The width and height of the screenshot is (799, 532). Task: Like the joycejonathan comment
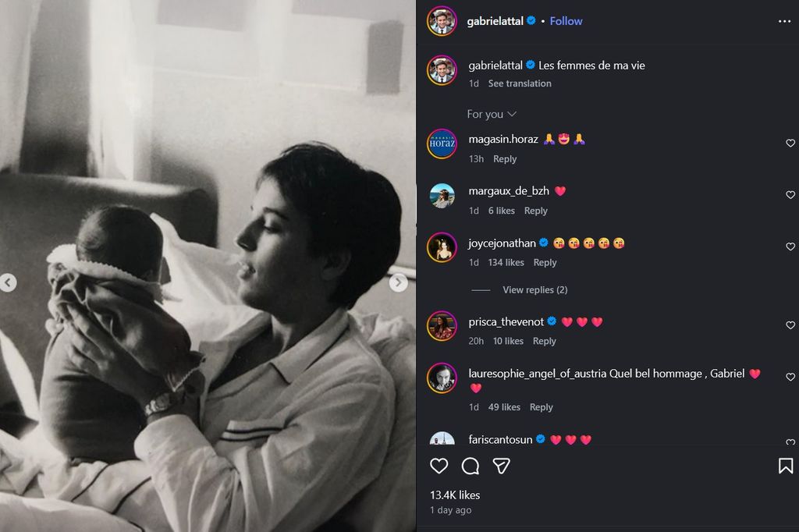[790, 247]
